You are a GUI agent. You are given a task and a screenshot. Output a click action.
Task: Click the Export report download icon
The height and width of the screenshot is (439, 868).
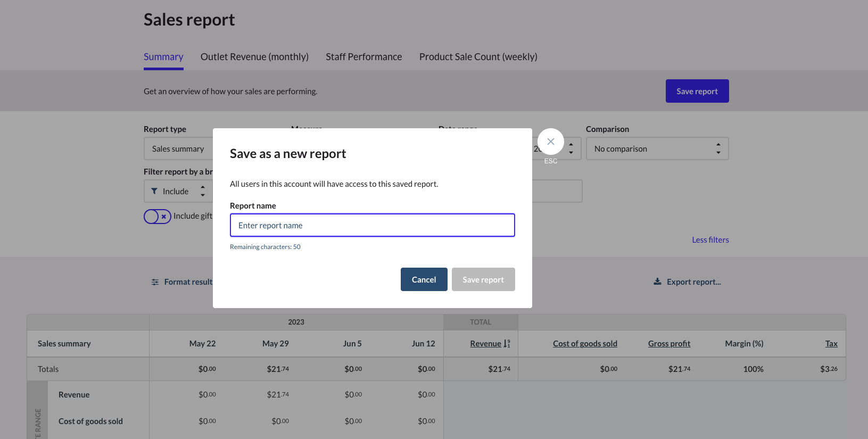[x=657, y=281]
